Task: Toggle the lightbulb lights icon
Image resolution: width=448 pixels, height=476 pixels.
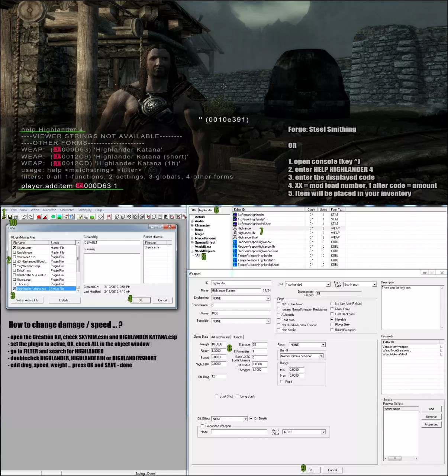Action: tap(80, 217)
